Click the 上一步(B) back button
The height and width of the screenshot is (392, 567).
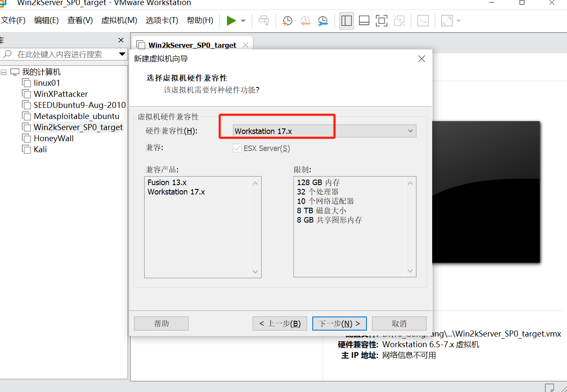point(280,323)
